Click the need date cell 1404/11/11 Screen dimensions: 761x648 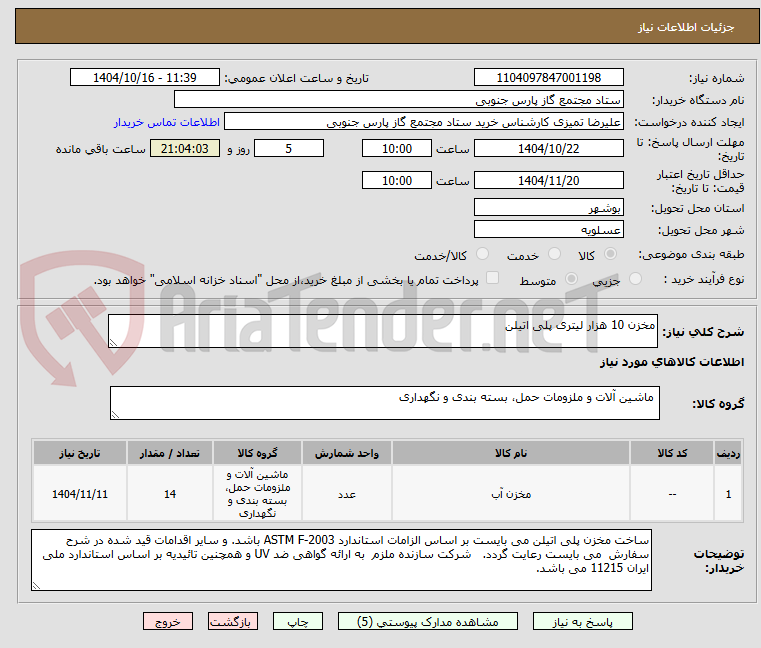(x=80, y=494)
